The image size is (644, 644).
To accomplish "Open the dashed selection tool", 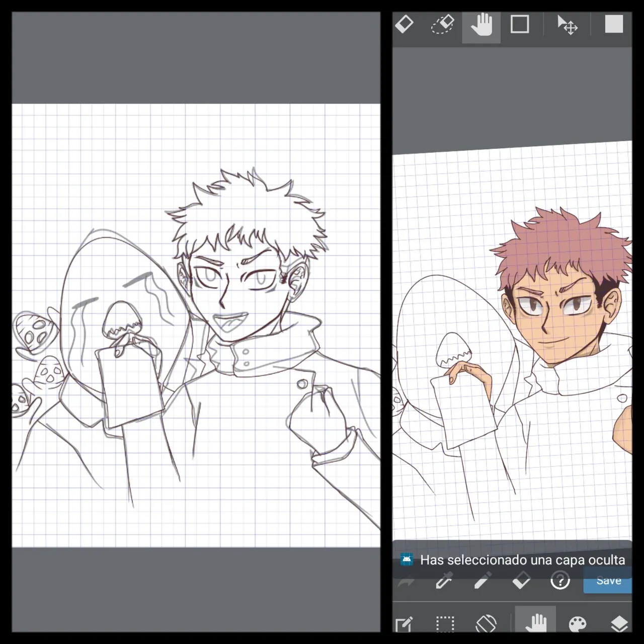I will tap(445, 624).
